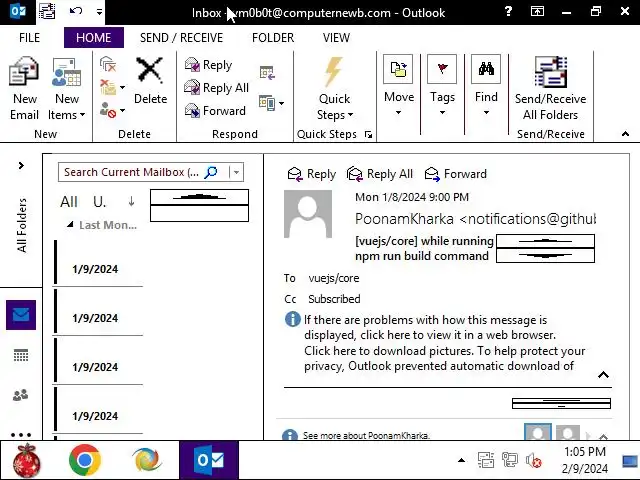Reverse the sort order arrow
Image resolution: width=640 pixels, height=480 pixels.
click(x=131, y=201)
